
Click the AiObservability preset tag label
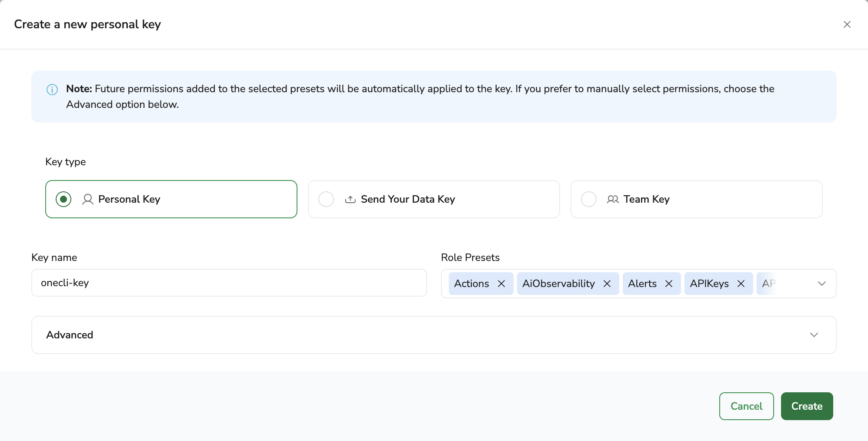click(x=558, y=284)
